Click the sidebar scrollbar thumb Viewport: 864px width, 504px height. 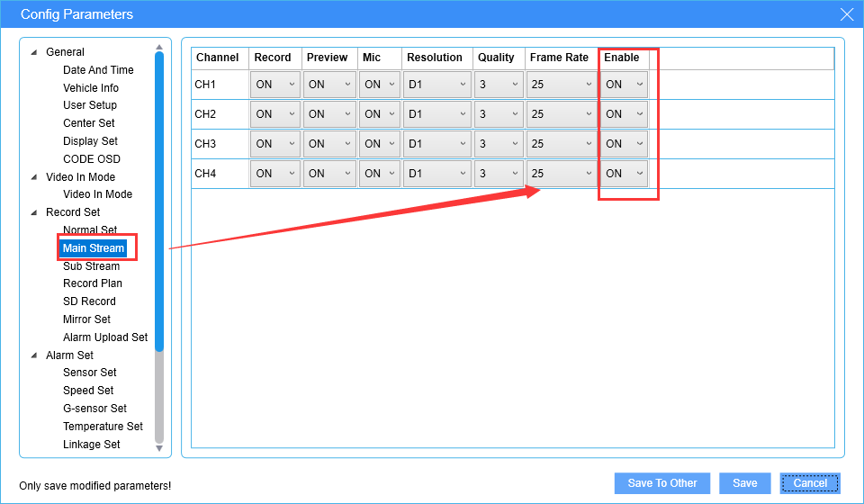point(159,201)
